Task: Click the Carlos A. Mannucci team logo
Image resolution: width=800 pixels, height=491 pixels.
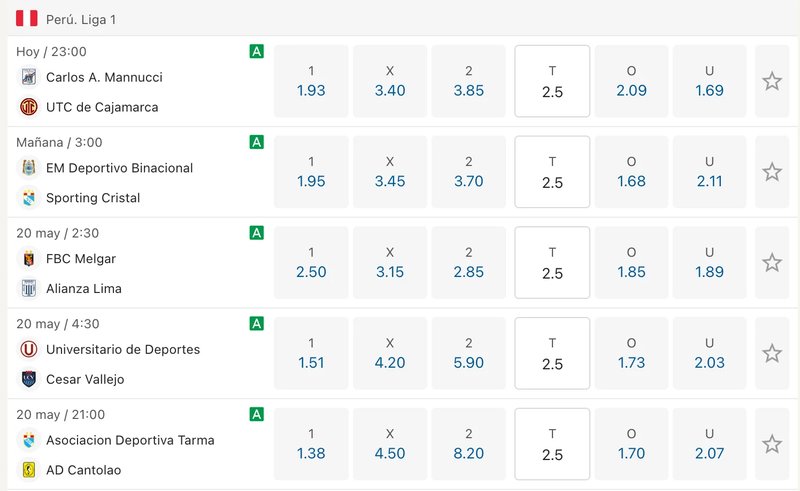Action: point(28,77)
